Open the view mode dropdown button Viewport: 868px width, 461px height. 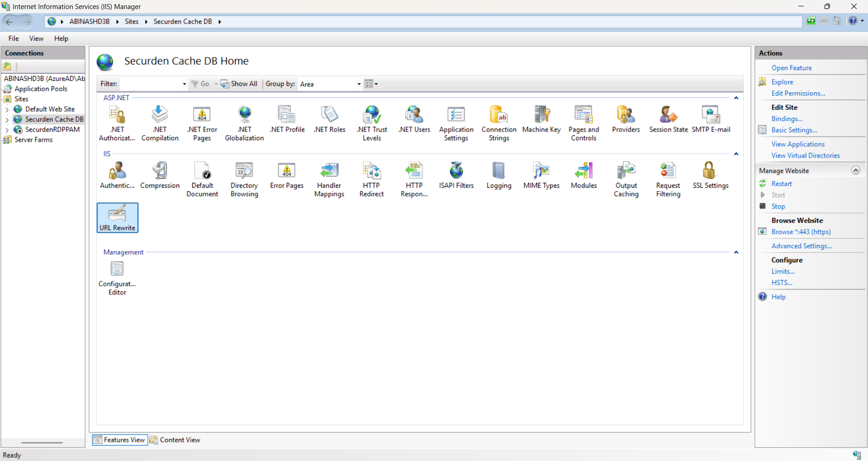[x=371, y=84]
